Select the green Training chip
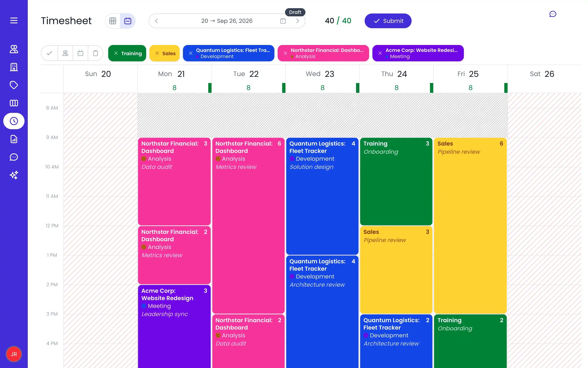Screen dimensions: 588x368 [127, 53]
